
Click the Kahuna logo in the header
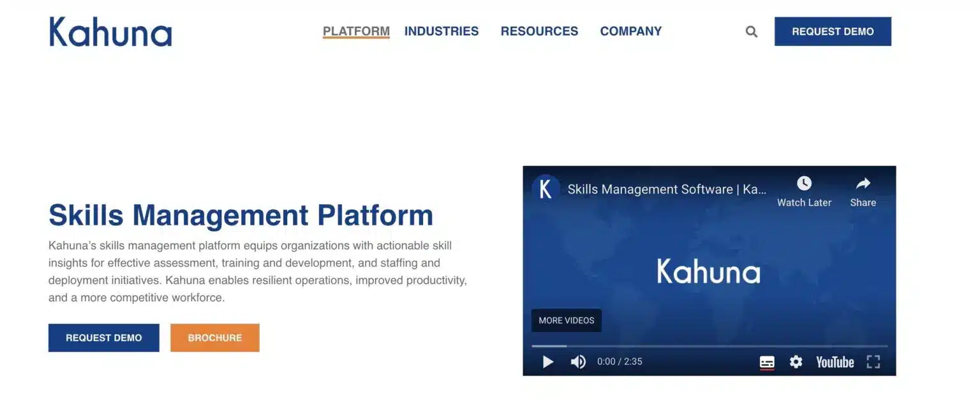tap(110, 32)
